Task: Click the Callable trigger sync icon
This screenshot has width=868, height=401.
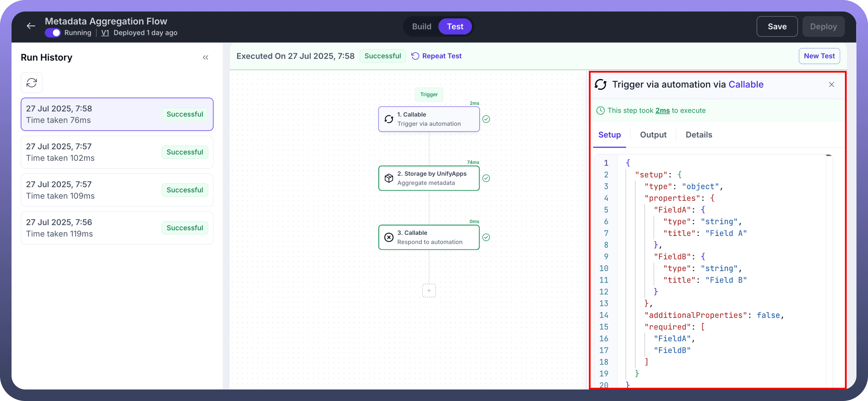Action: click(x=389, y=119)
